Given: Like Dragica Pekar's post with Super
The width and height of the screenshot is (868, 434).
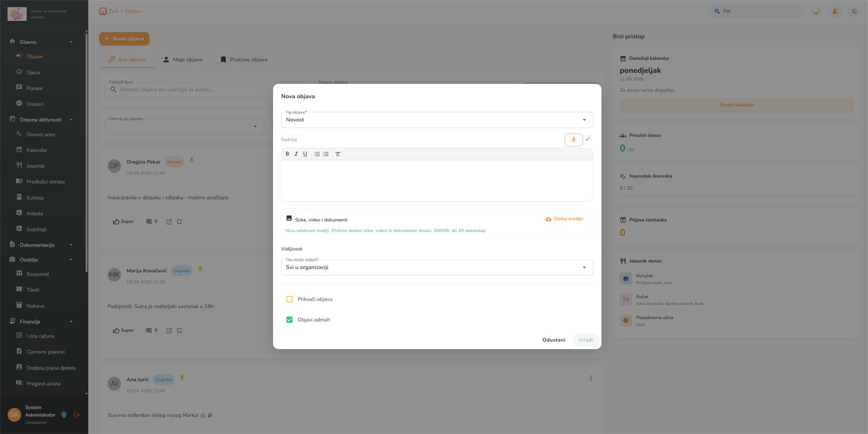Looking at the screenshot, I should (124, 221).
